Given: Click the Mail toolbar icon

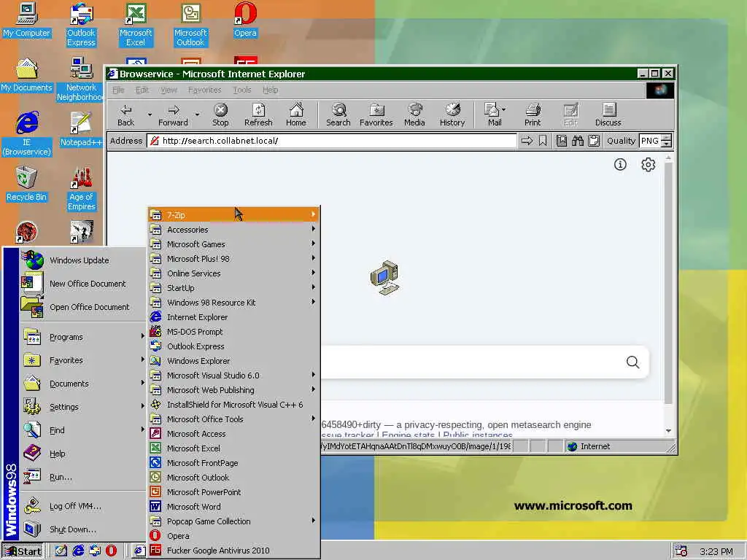Looking at the screenshot, I should point(492,114).
